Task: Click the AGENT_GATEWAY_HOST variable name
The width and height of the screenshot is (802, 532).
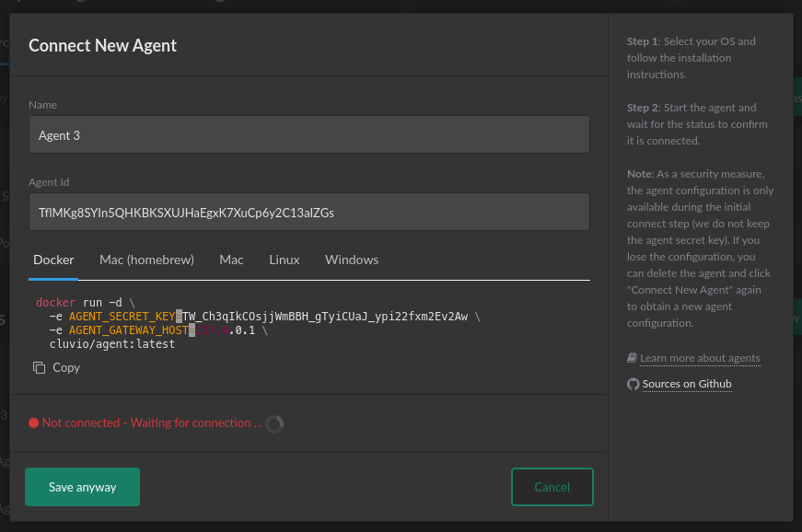Action: point(128,330)
